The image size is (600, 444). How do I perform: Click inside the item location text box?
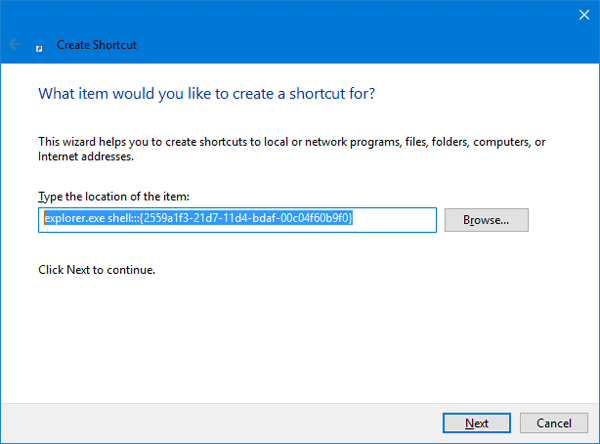236,219
